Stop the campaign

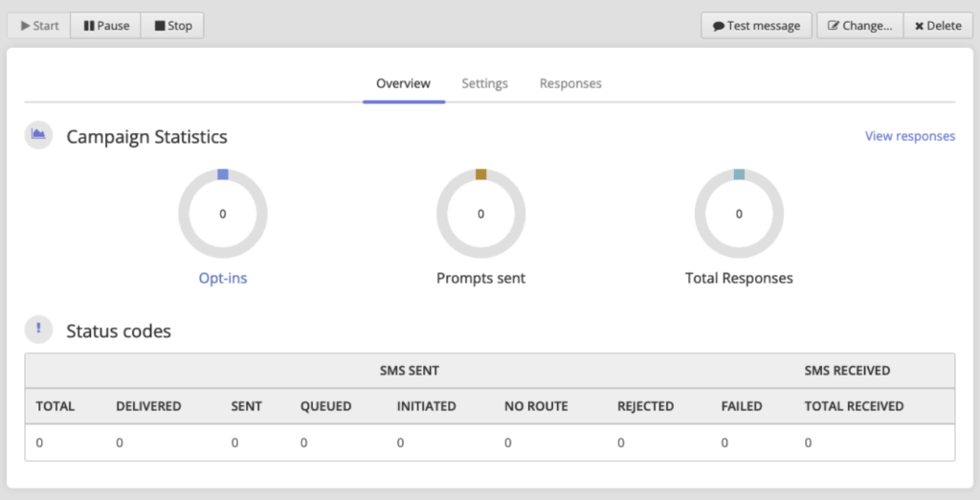pyautogui.click(x=172, y=26)
